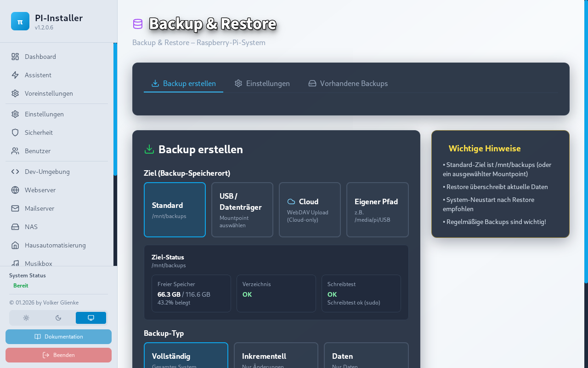588x368 pixels.
Task: Click the gear icon in the Einstellungen tab
Action: tap(238, 83)
